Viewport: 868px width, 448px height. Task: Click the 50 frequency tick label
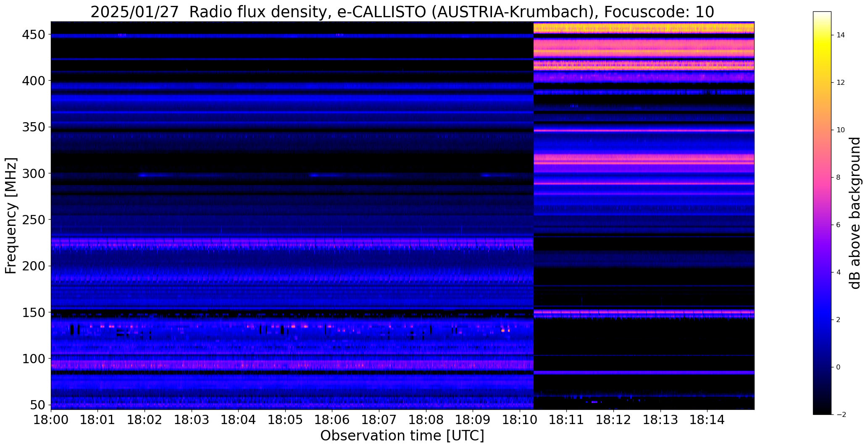point(37,405)
